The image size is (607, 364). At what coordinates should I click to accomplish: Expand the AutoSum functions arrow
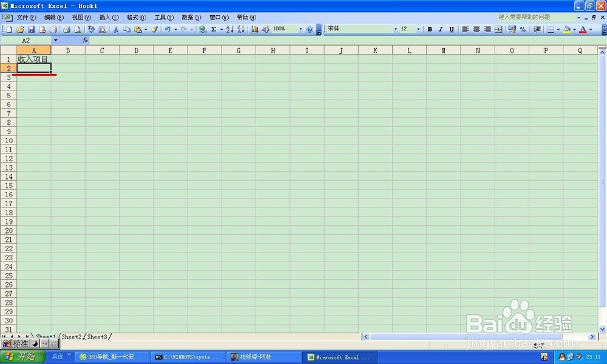(222, 29)
